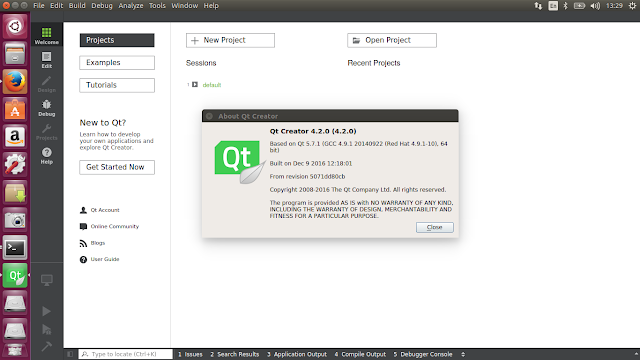The width and height of the screenshot is (640, 360).
Task: Open Help mode in sidebar
Action: tap(47, 156)
